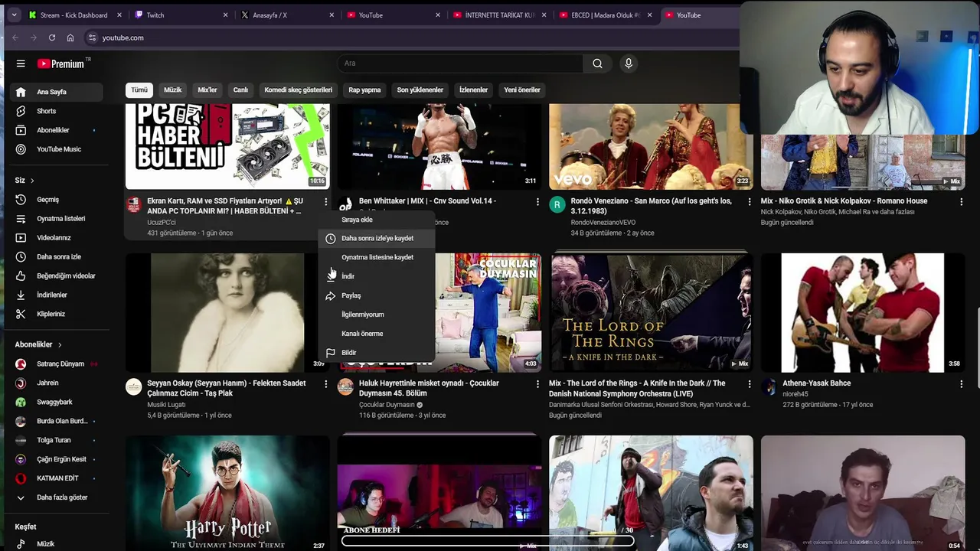Select the Tümü filter chip
The image size is (980, 551).
click(x=139, y=90)
